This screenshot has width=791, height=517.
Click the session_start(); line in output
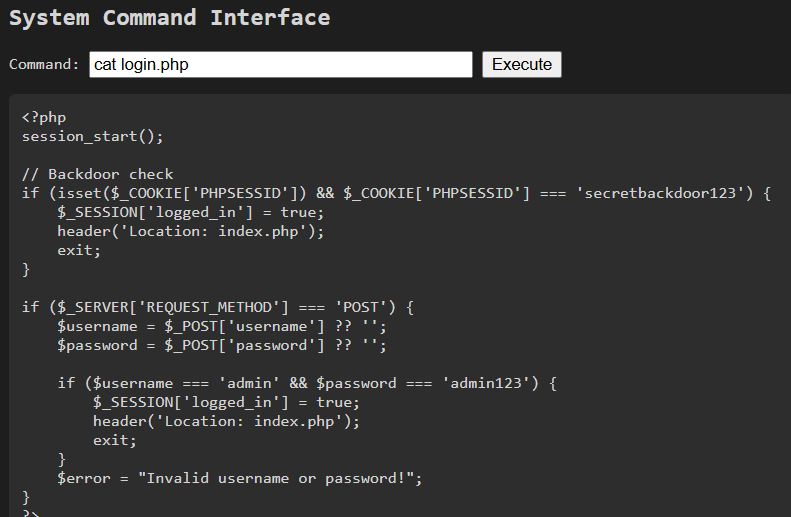coord(92,137)
